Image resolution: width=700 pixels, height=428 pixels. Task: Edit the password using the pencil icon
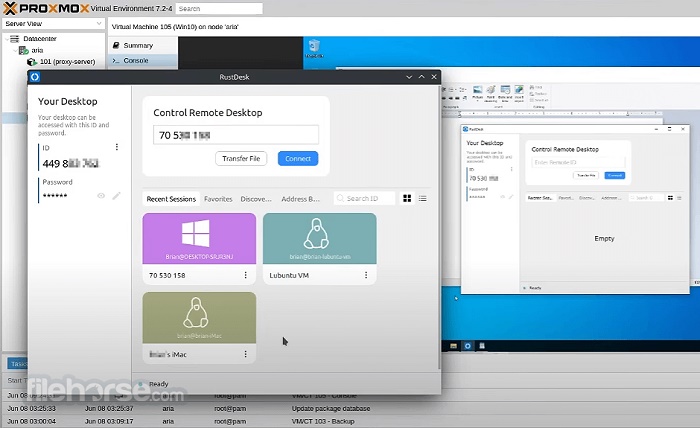(116, 196)
